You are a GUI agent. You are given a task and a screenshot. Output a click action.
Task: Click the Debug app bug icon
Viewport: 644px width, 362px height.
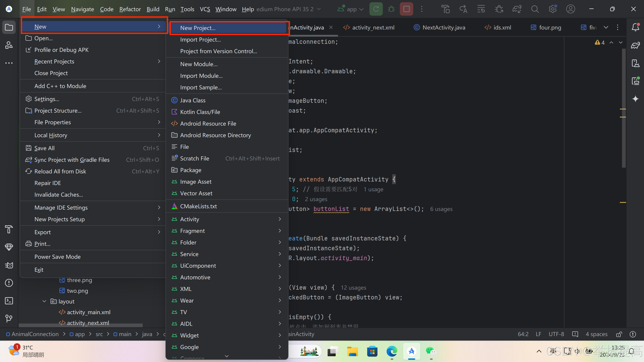(391, 9)
